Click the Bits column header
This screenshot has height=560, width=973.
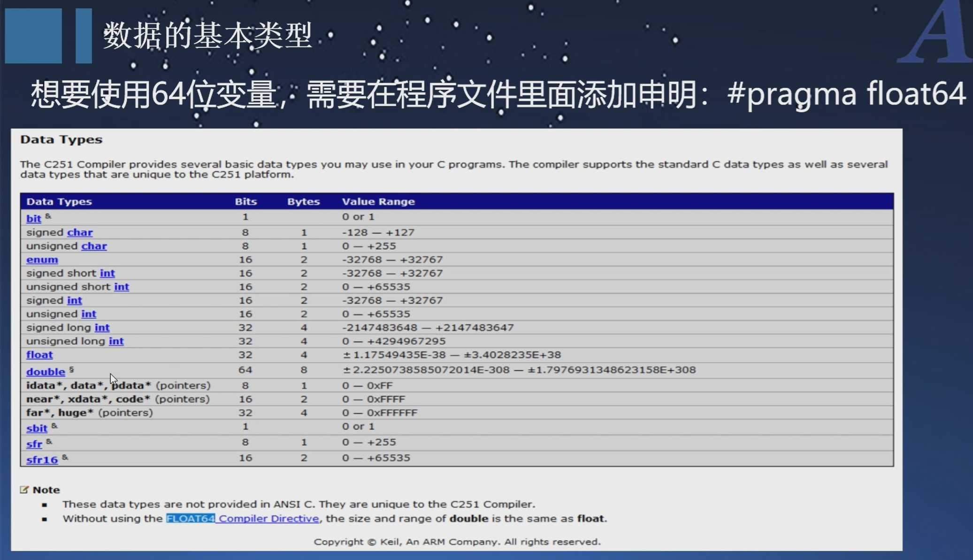[x=246, y=201]
